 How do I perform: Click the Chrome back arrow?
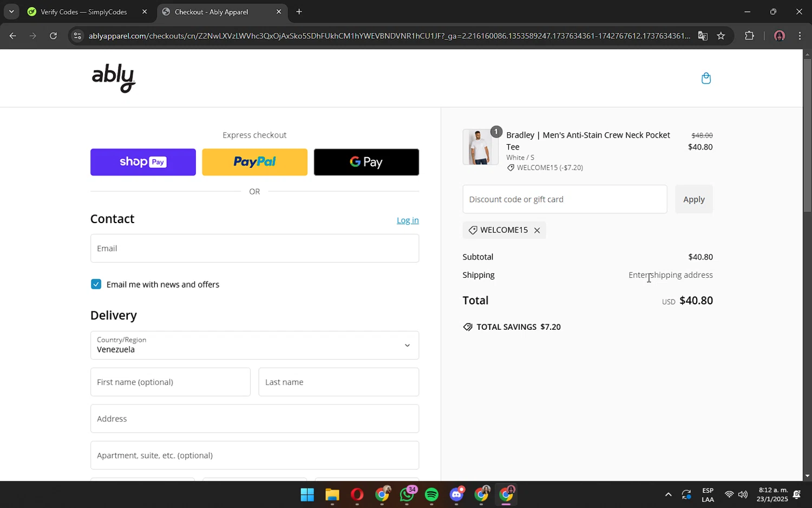[12, 36]
